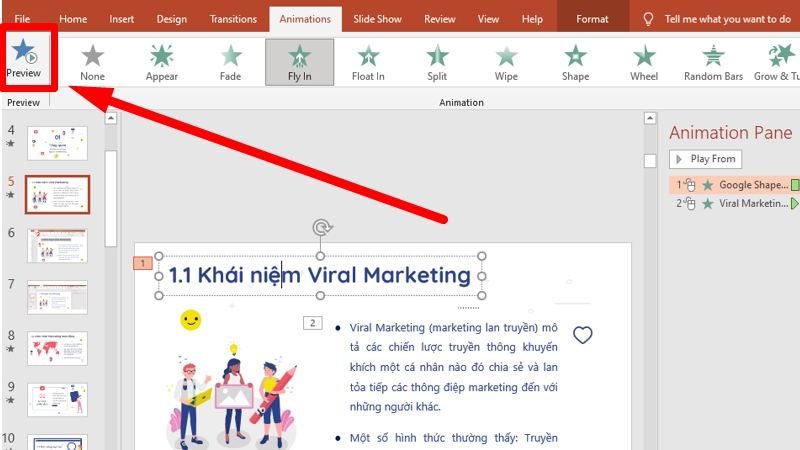This screenshot has width=800, height=450.
Task: Click the slide title text box
Action: [x=320, y=276]
